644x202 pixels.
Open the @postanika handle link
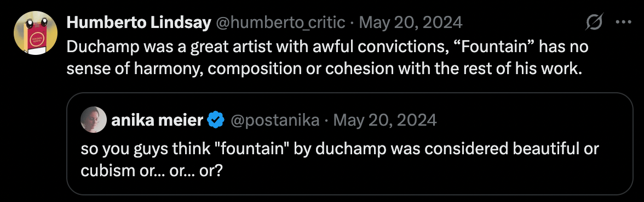pyautogui.click(x=274, y=120)
